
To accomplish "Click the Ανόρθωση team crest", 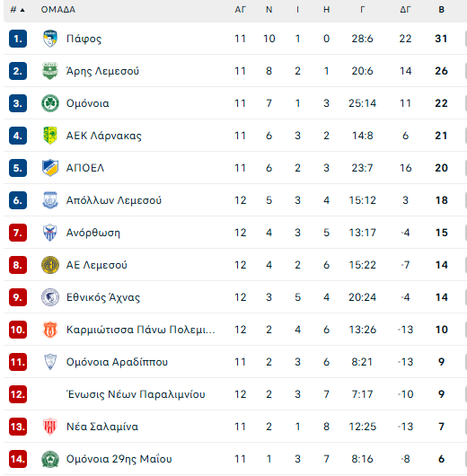I will coord(50,233).
